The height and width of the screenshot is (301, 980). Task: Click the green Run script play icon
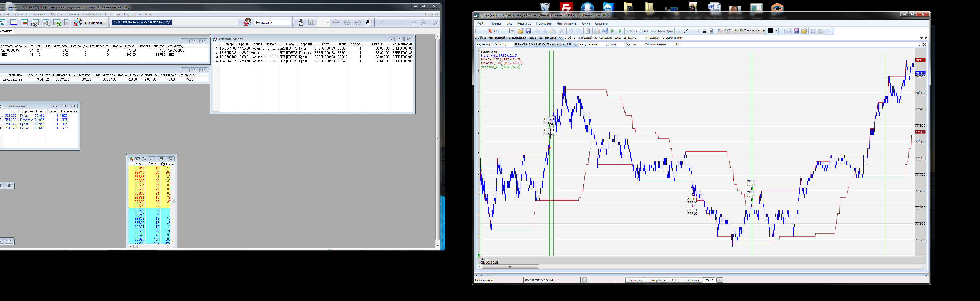pyautogui.click(x=612, y=31)
